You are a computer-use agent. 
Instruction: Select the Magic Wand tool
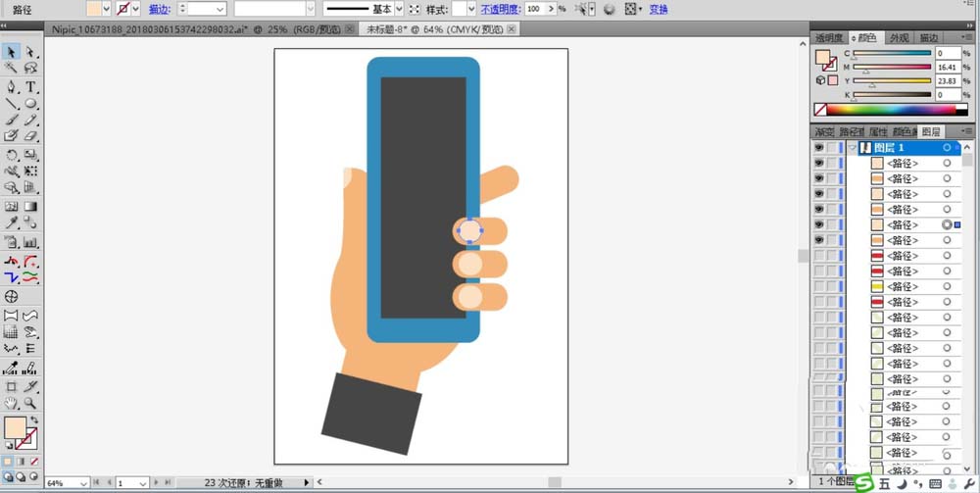pyautogui.click(x=11, y=68)
